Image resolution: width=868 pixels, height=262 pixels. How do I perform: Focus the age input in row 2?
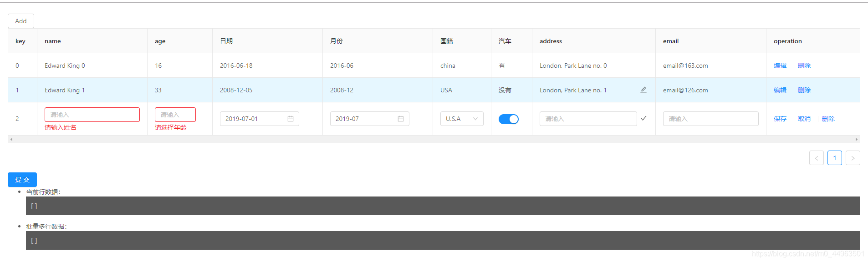click(175, 115)
